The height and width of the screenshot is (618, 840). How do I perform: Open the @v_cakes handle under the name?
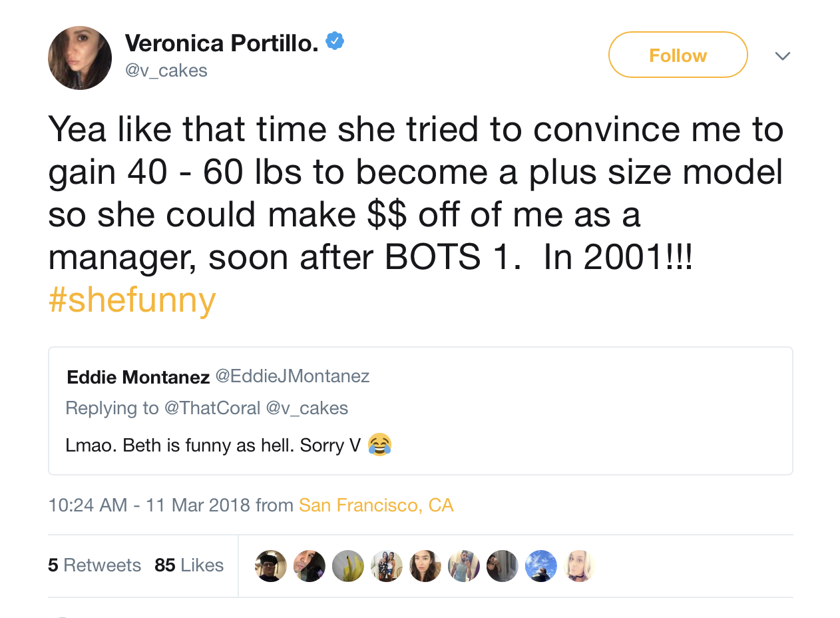point(166,71)
